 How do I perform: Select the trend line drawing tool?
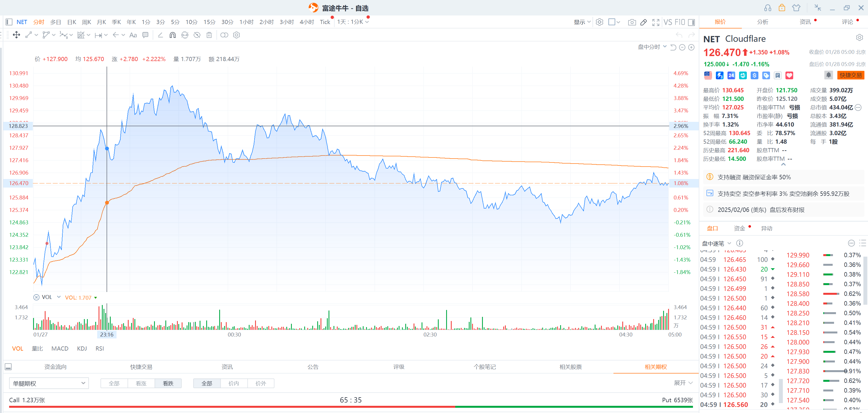(29, 35)
